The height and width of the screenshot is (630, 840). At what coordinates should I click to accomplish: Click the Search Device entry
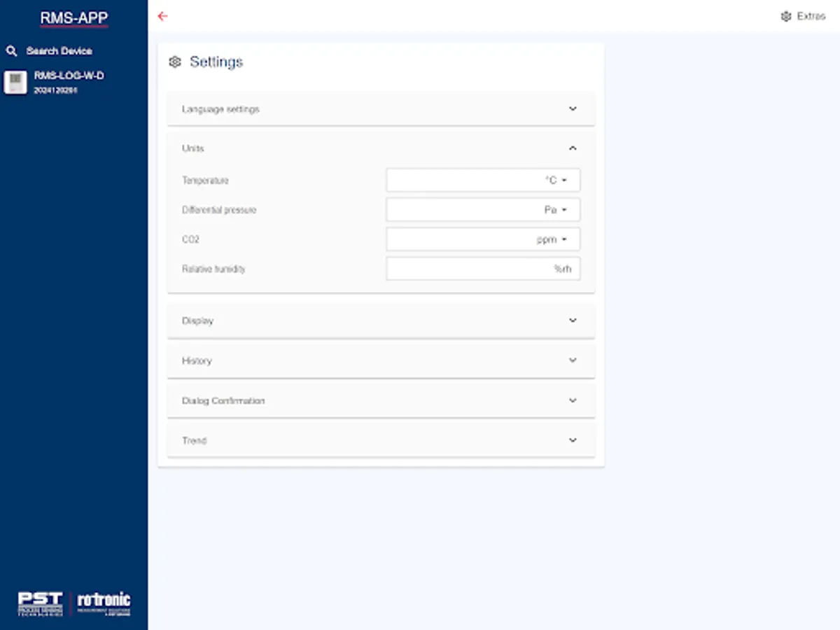[x=58, y=50]
